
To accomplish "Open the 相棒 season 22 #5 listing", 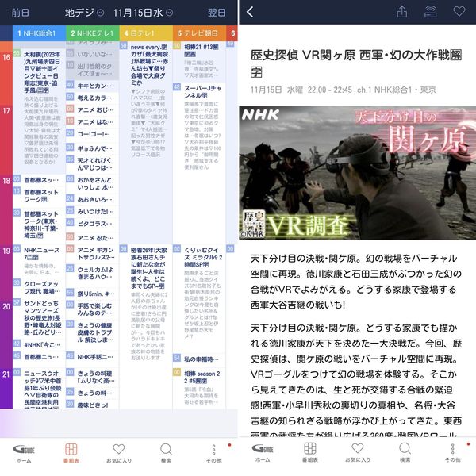I will pyautogui.click(x=199, y=388).
